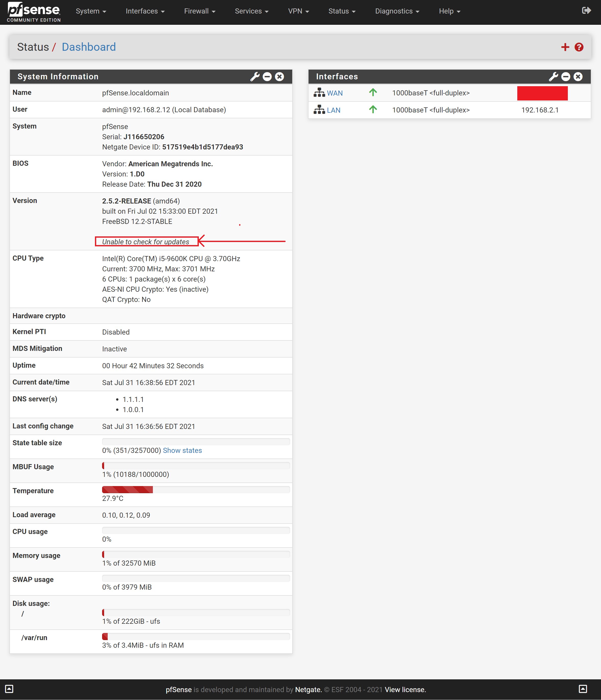Screen dimensions: 601x700
Task: Open the red help question mark icon
Action: tap(579, 47)
